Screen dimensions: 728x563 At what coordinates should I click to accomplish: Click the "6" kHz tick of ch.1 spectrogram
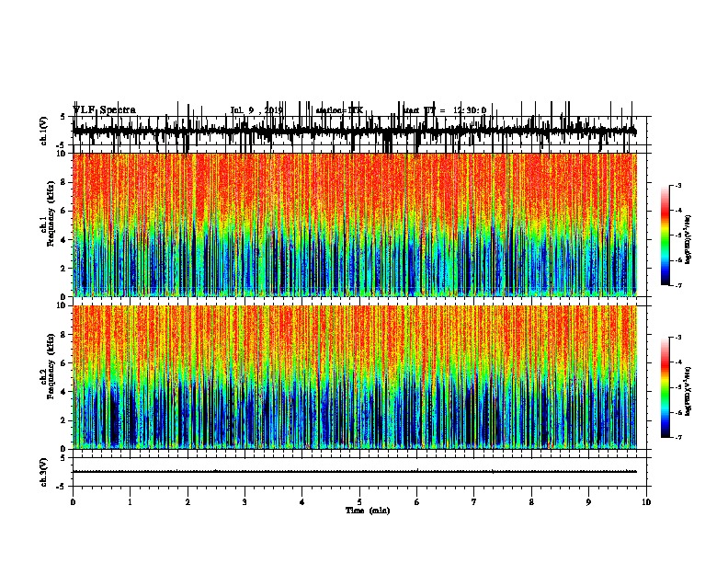point(63,211)
